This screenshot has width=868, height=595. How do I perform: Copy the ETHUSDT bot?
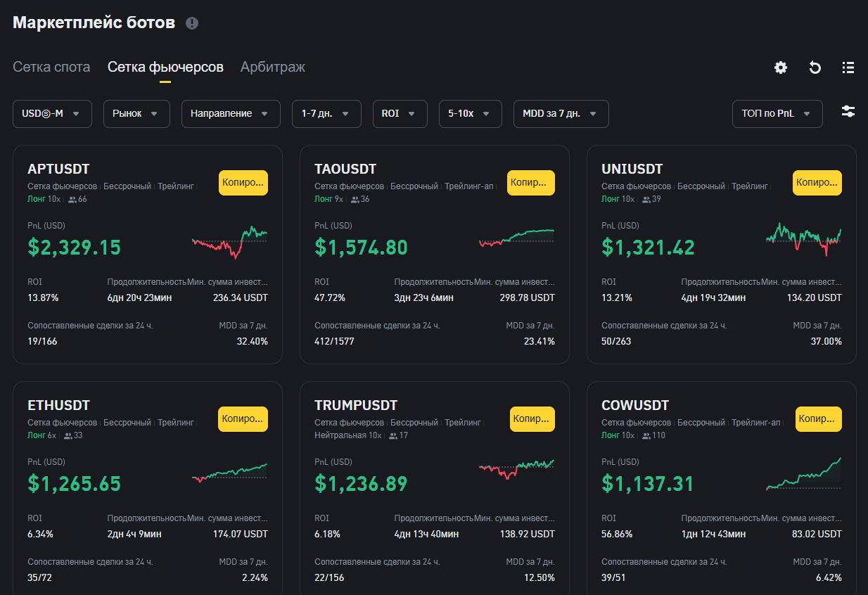[243, 419]
